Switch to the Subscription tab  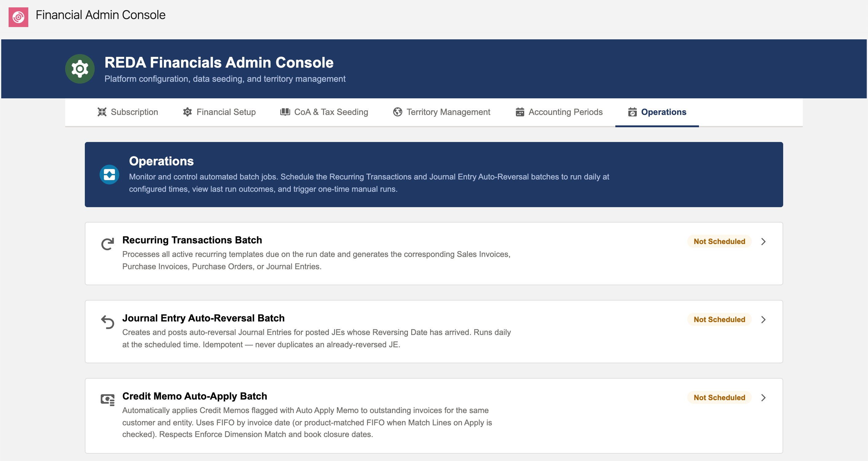(128, 112)
